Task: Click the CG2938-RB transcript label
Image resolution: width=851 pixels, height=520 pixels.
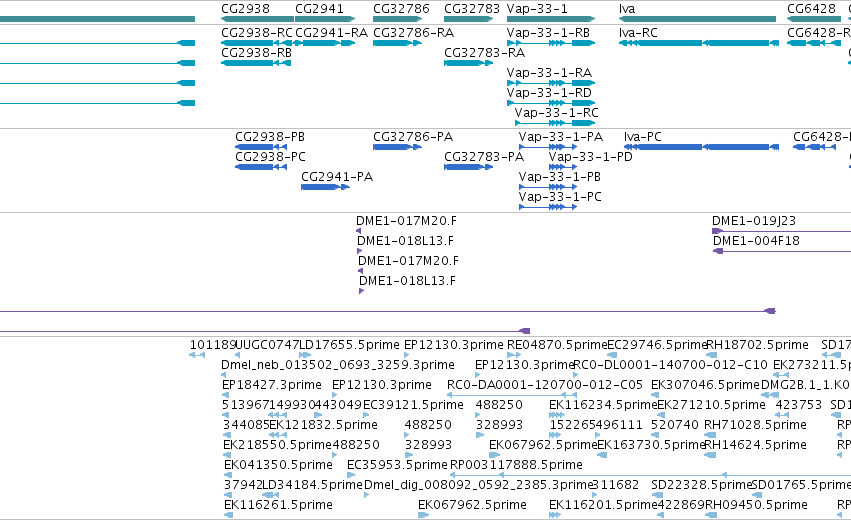Action: tap(256, 53)
